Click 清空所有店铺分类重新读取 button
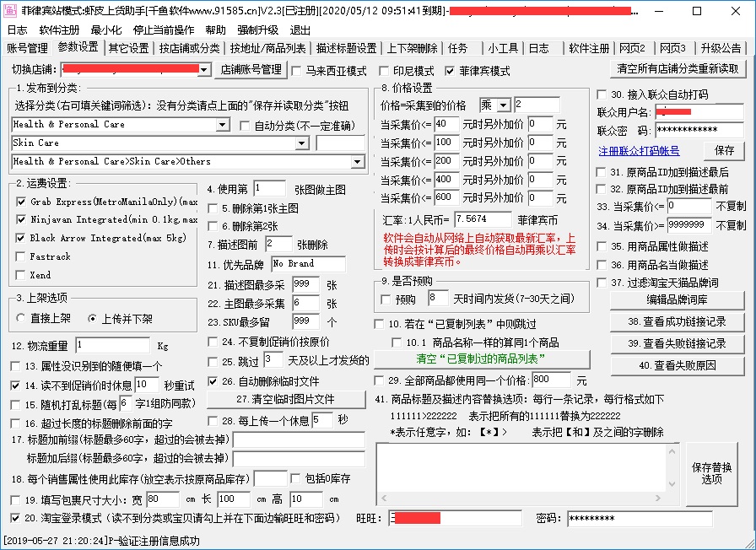The image size is (756, 550). point(678,69)
